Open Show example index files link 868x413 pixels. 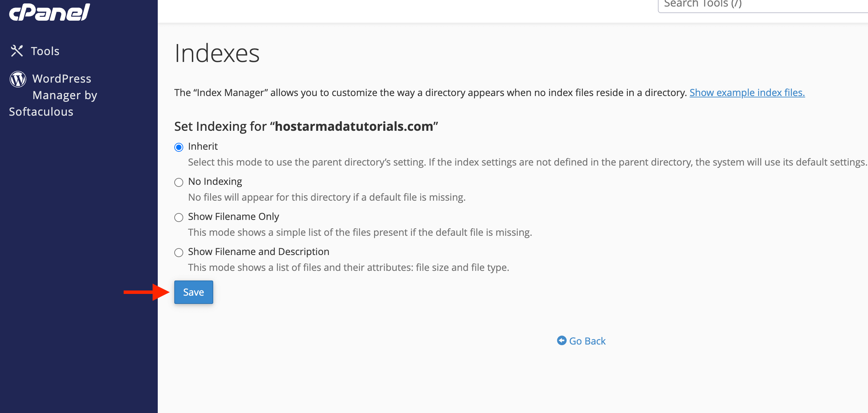[x=747, y=93]
